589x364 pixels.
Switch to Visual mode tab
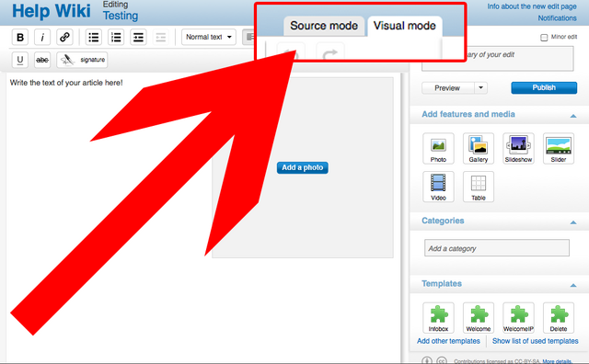click(405, 26)
